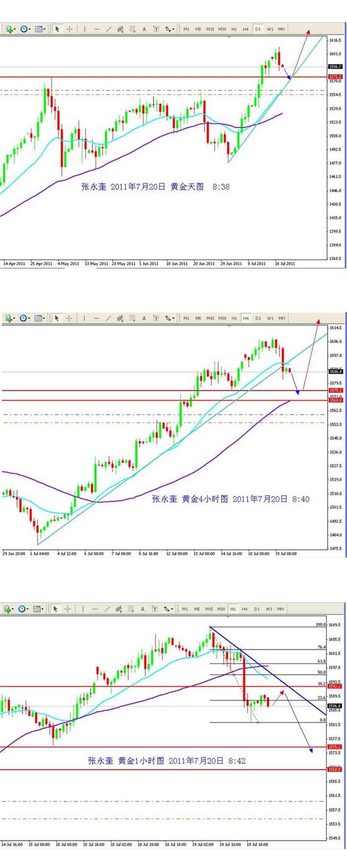The image size is (347, 868).
Task: Choose equidistant channel tool above daily chart
Action: [121, 29]
